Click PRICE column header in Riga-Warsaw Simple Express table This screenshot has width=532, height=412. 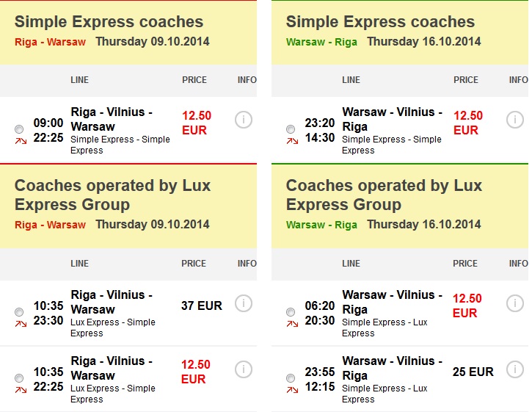click(x=194, y=80)
